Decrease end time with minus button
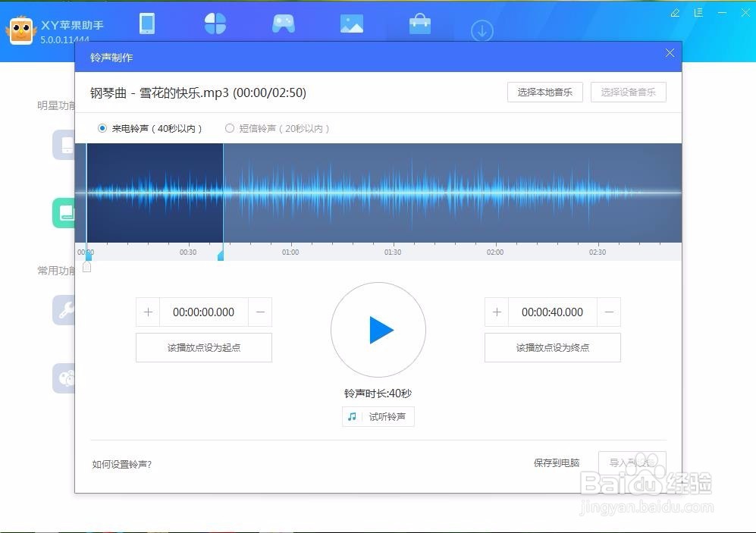 point(609,312)
